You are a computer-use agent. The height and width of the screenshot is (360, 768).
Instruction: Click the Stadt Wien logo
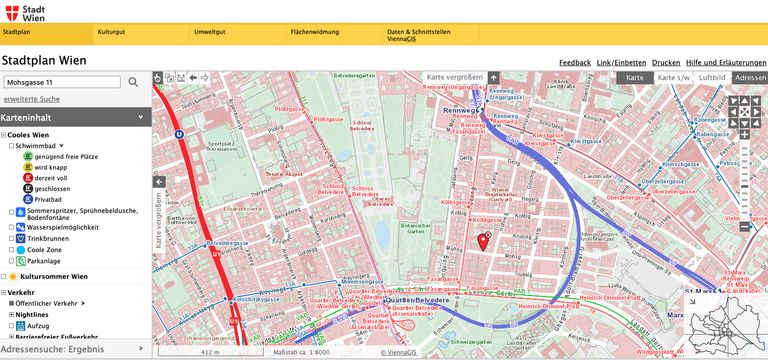click(25, 13)
